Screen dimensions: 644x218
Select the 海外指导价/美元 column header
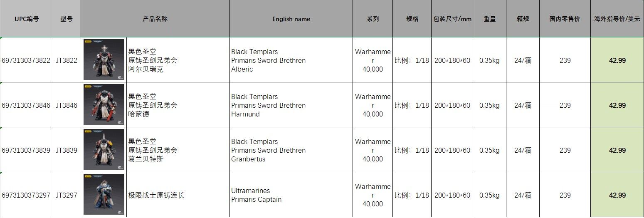(617, 19)
